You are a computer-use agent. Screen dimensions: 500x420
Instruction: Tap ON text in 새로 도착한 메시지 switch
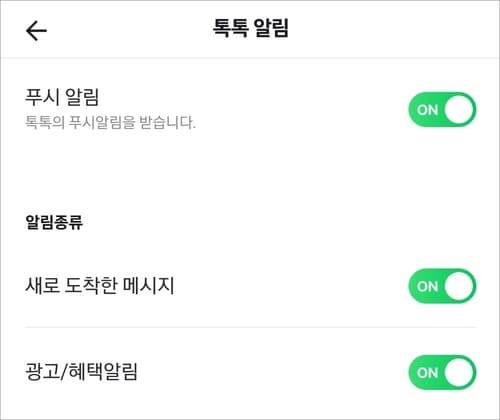pos(427,286)
